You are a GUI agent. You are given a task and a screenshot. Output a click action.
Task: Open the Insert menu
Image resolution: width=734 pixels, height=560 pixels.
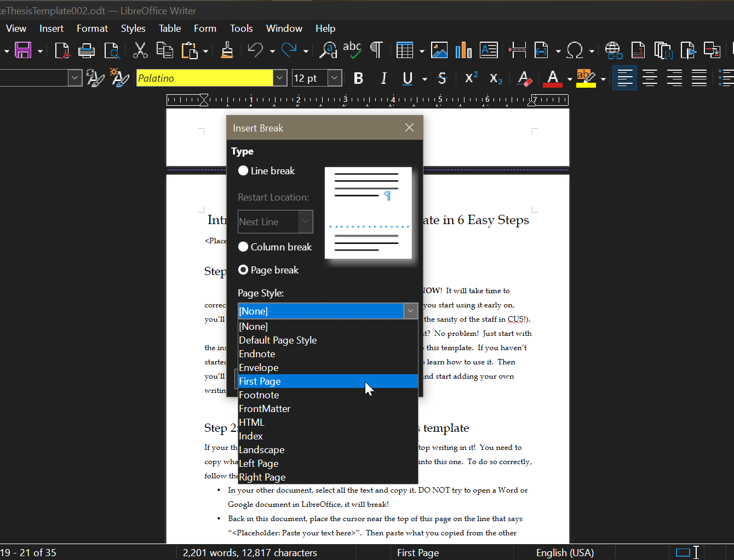(x=51, y=28)
